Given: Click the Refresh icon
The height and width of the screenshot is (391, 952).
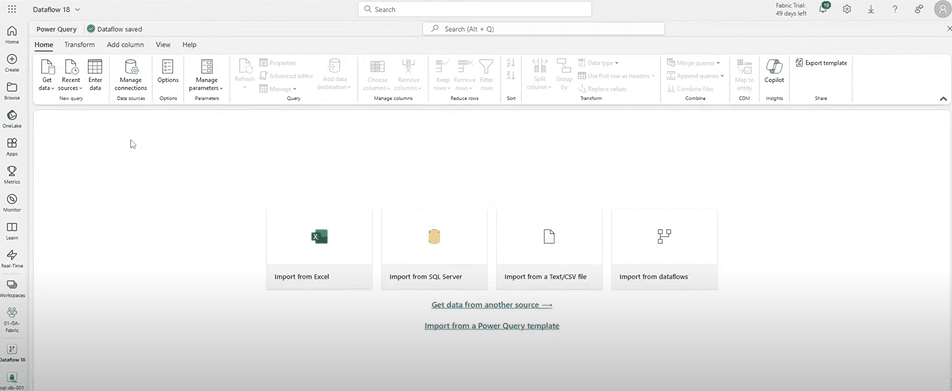Looking at the screenshot, I should [245, 66].
